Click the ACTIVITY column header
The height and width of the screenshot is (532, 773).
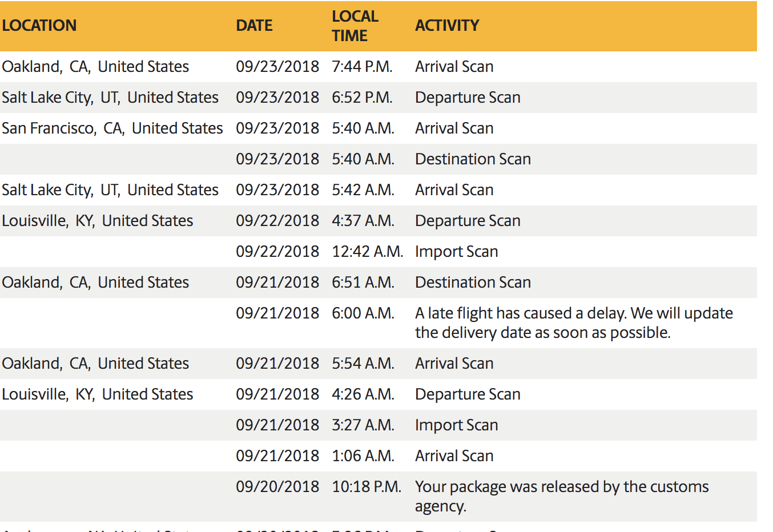tap(447, 26)
